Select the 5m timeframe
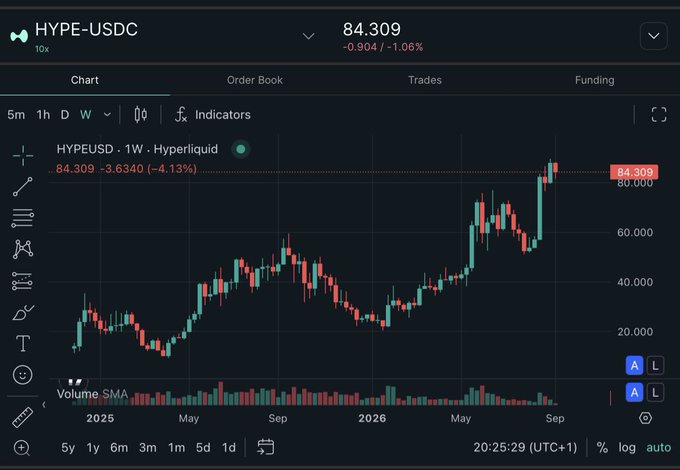The image size is (680, 470). tap(16, 114)
